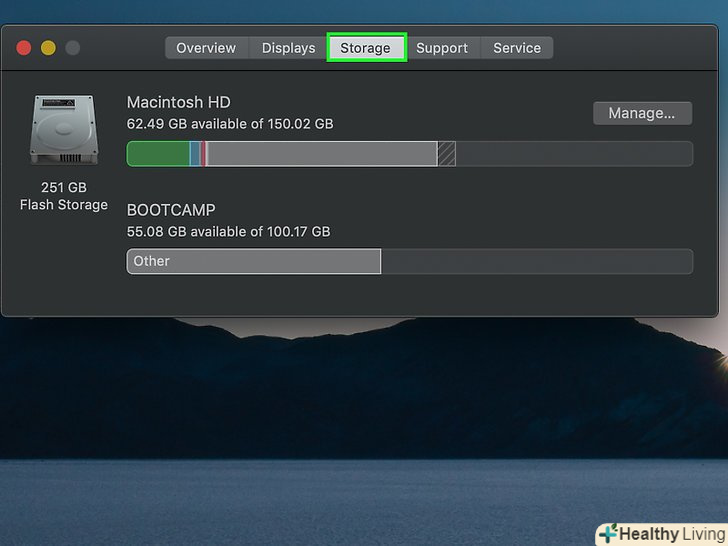Click the red segment in storage bar

click(204, 154)
